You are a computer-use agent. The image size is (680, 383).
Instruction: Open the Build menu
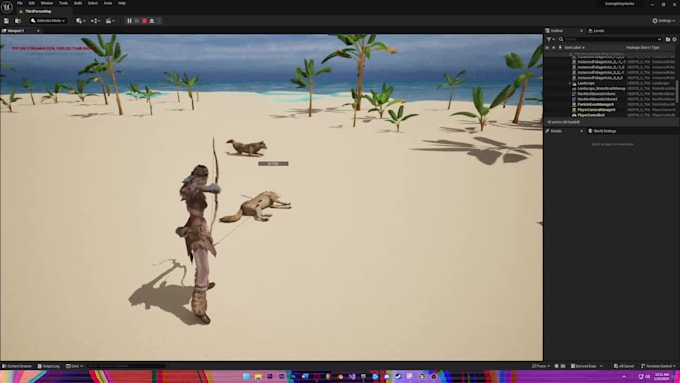78,3
